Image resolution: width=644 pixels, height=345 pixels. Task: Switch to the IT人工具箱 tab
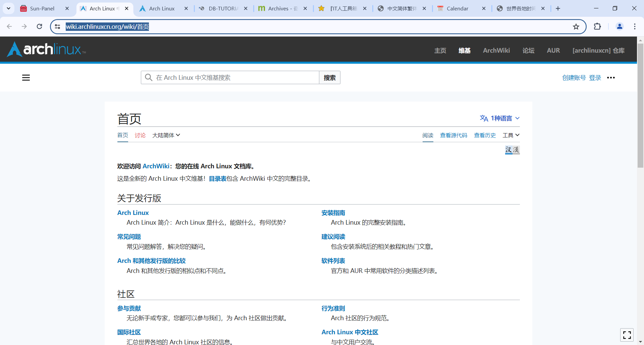coord(342,8)
